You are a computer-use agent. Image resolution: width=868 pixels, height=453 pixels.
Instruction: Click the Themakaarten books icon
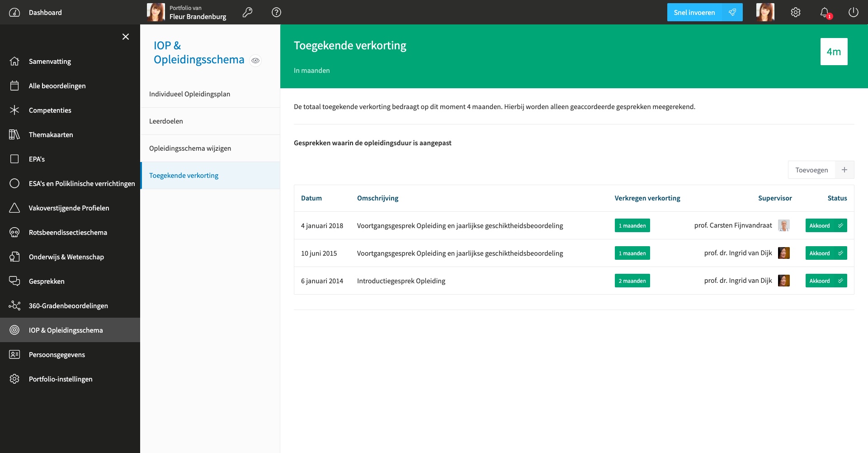(x=14, y=135)
